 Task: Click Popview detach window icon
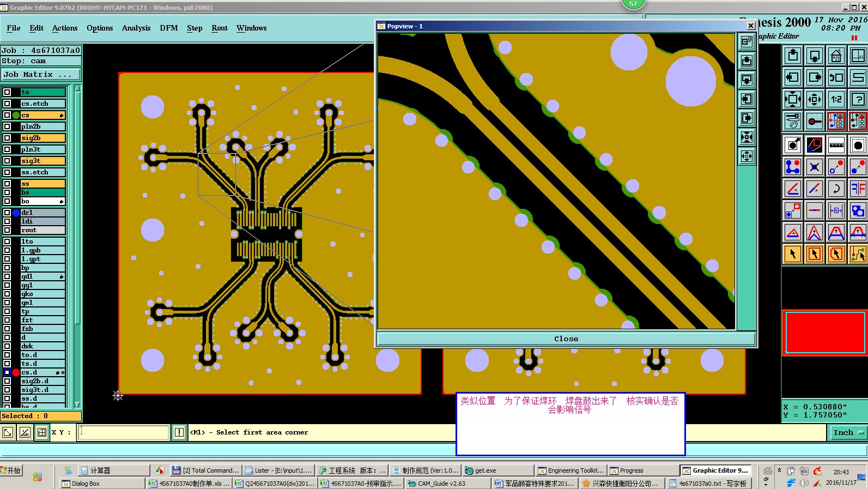point(746,41)
